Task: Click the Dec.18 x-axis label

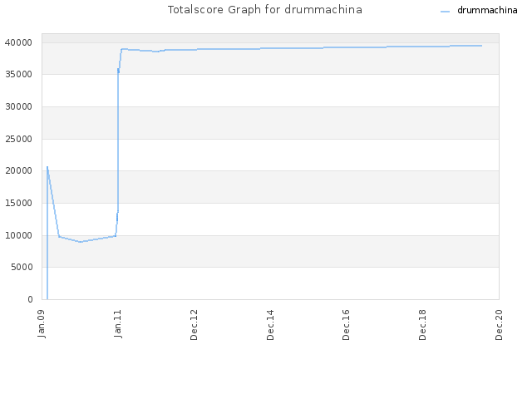Action: click(422, 325)
